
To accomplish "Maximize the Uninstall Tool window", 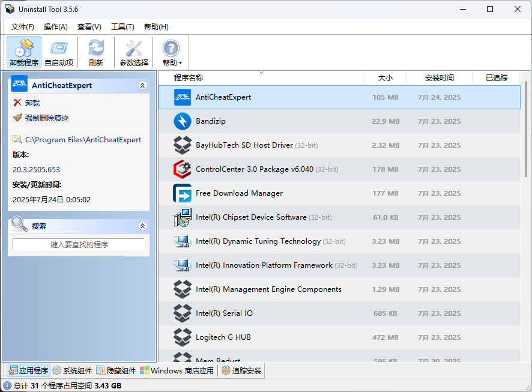I will [489, 9].
